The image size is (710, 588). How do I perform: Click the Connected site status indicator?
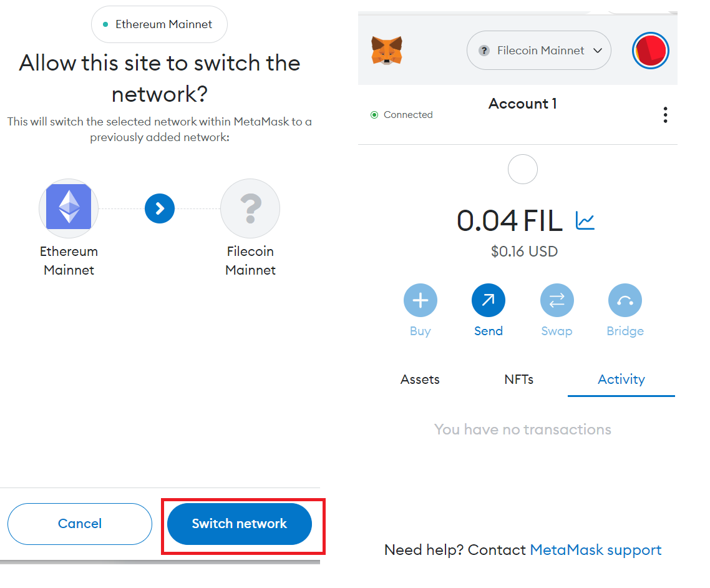(402, 115)
